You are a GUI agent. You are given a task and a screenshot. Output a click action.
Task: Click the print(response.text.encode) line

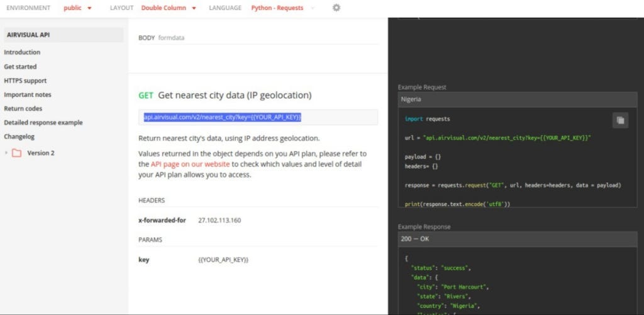(458, 204)
